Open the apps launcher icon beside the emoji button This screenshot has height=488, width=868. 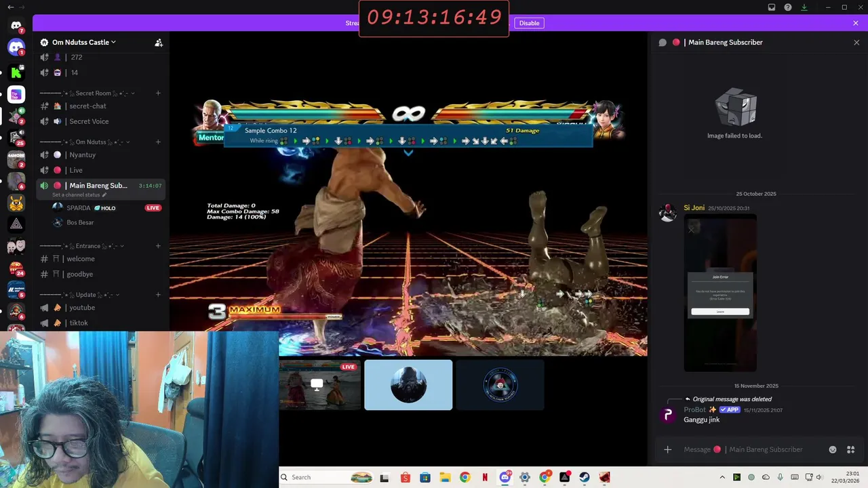click(852, 449)
